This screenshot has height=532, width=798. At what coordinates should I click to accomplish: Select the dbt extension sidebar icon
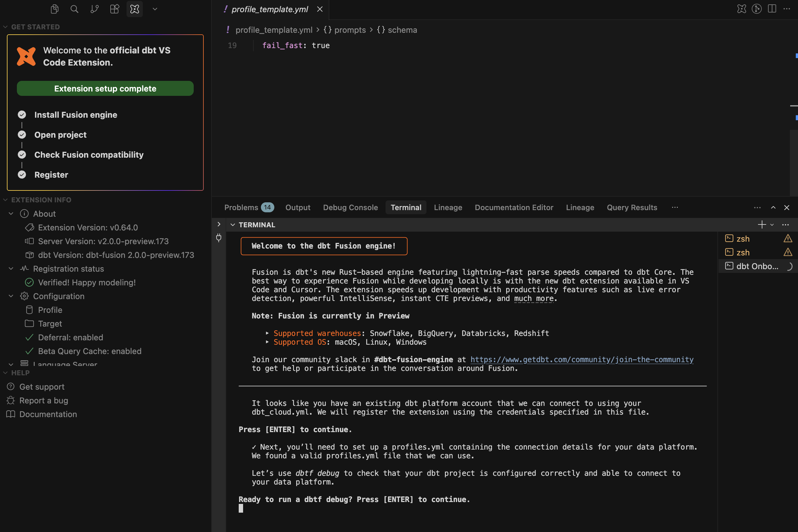point(135,9)
